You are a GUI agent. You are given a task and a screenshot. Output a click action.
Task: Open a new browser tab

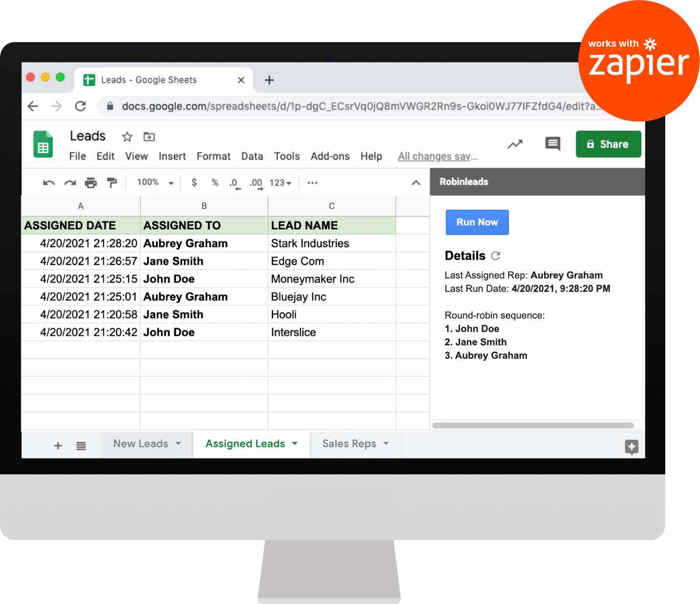269,80
